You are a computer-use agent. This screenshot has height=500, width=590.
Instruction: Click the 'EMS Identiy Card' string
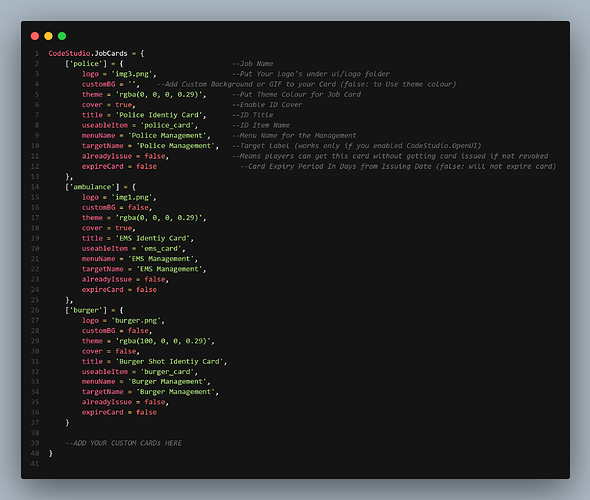pos(153,238)
